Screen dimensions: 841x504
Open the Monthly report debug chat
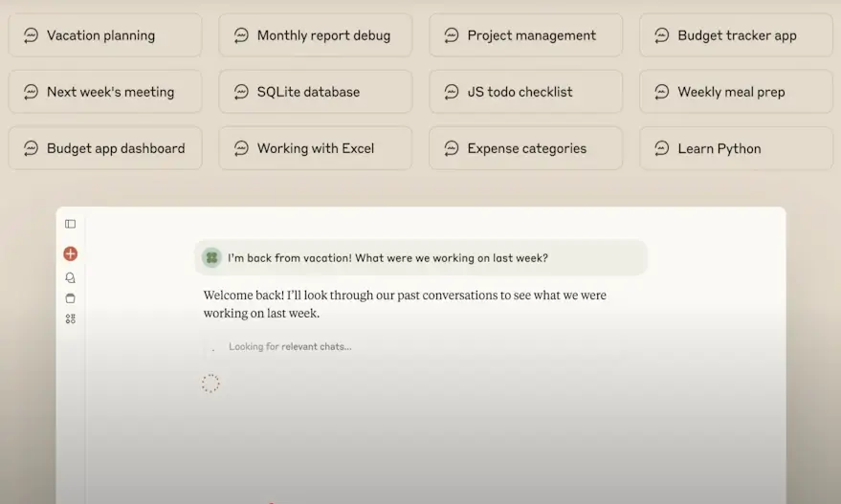pos(316,35)
